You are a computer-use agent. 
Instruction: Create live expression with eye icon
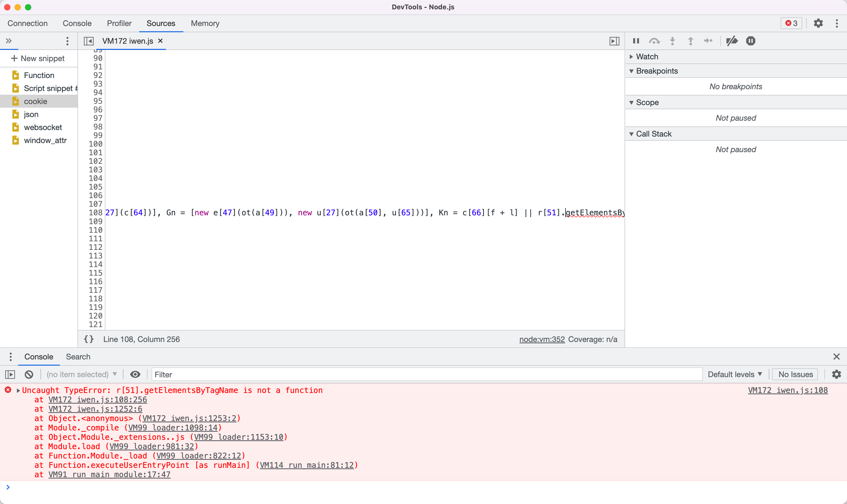point(135,374)
